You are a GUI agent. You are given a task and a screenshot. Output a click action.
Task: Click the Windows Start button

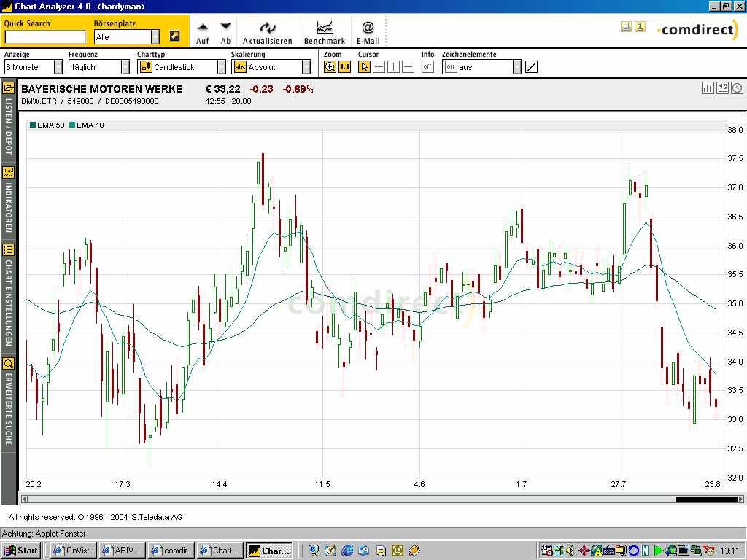(x=21, y=551)
